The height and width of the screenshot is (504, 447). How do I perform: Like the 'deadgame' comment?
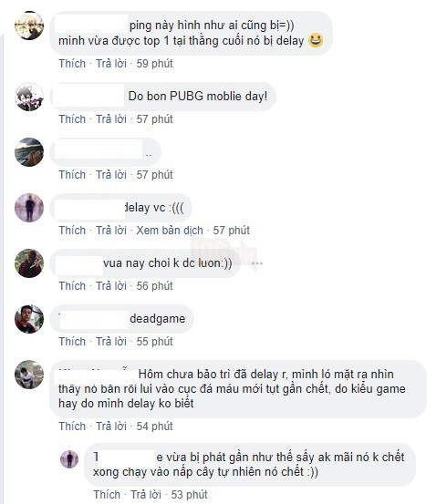(72, 342)
